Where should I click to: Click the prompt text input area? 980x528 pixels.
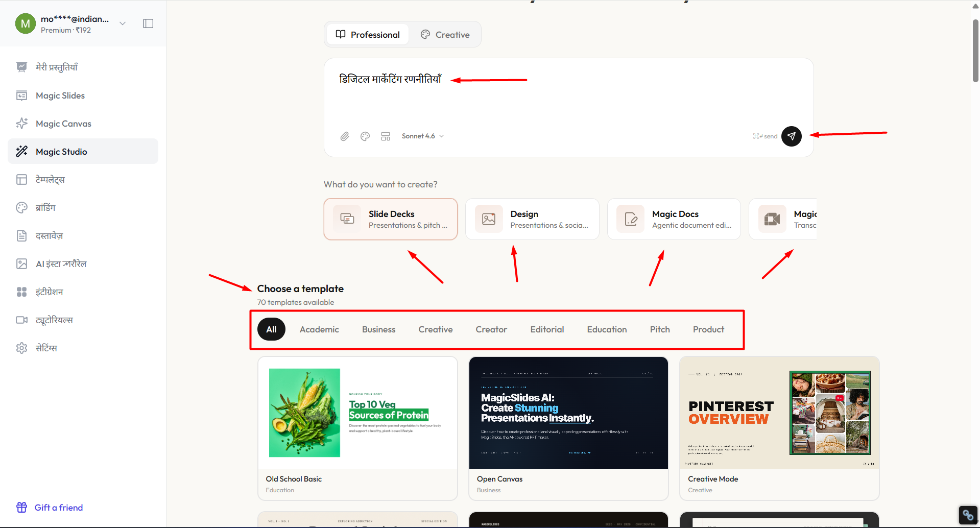[568, 92]
